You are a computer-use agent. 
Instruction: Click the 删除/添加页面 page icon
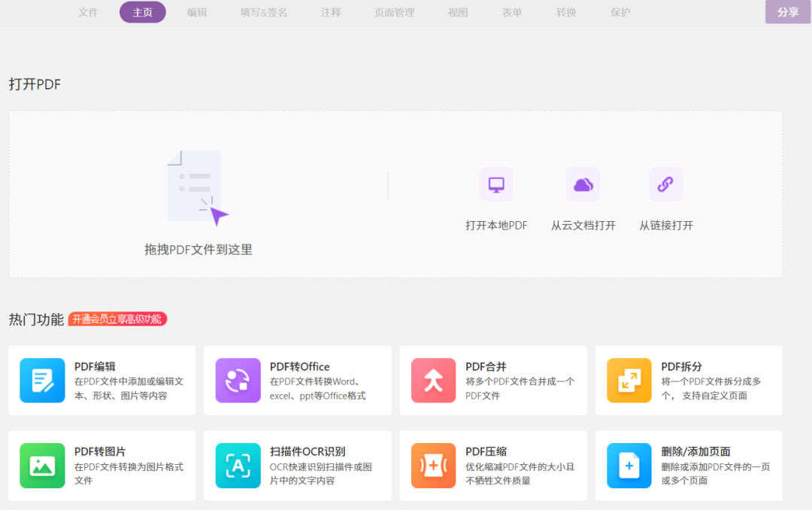pos(629,465)
